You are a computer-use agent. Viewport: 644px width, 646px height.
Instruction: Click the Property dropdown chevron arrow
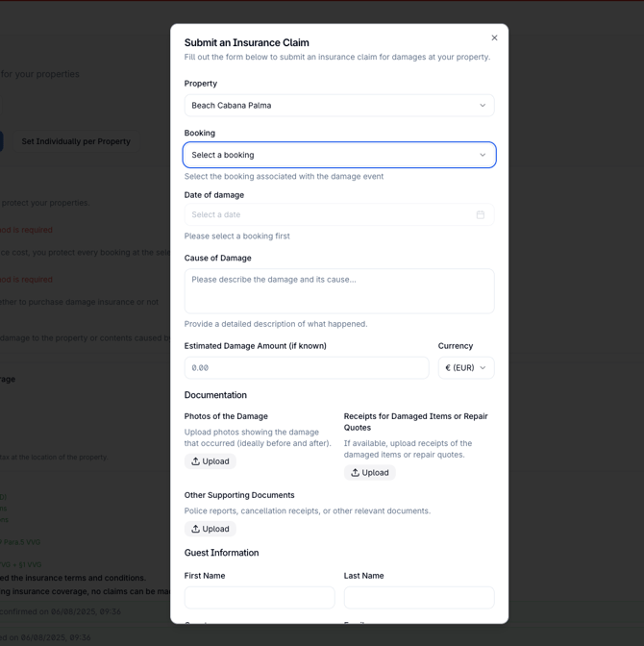(x=483, y=106)
